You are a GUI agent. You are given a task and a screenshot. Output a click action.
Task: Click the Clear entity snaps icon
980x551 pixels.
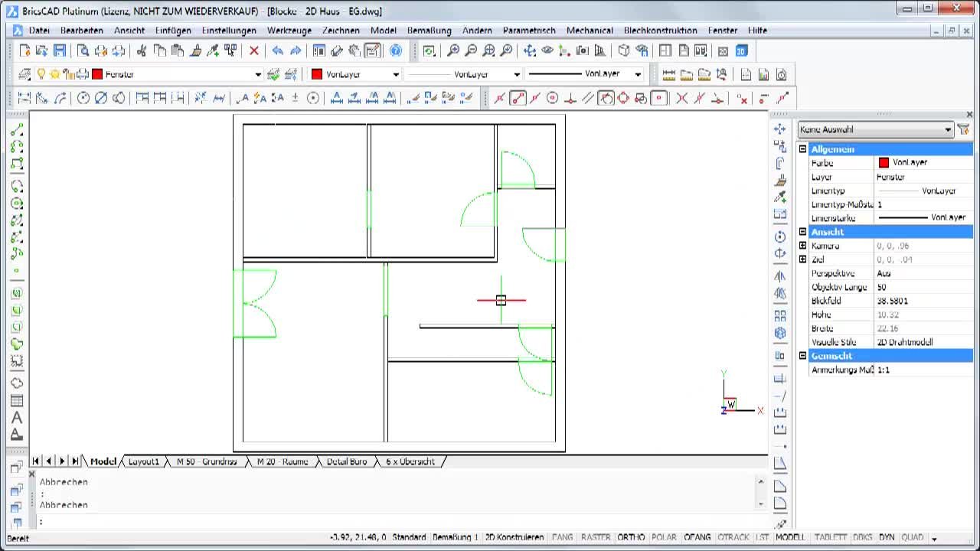[x=742, y=98]
